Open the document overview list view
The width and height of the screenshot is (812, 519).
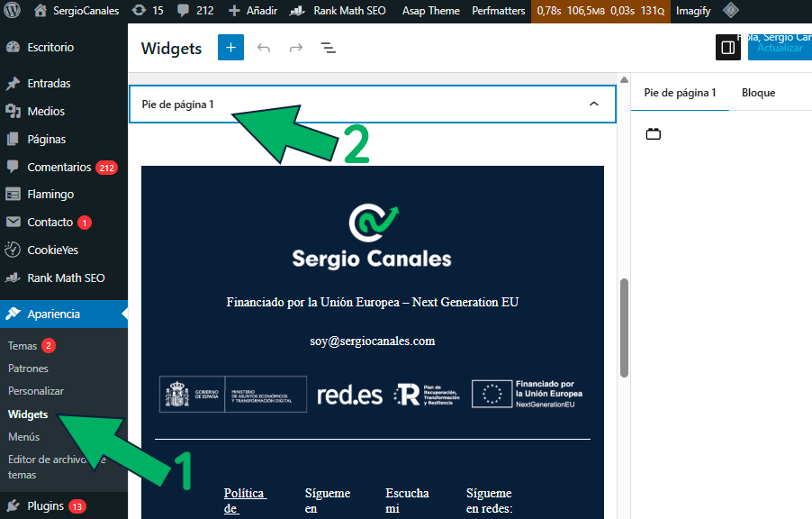pyautogui.click(x=328, y=48)
